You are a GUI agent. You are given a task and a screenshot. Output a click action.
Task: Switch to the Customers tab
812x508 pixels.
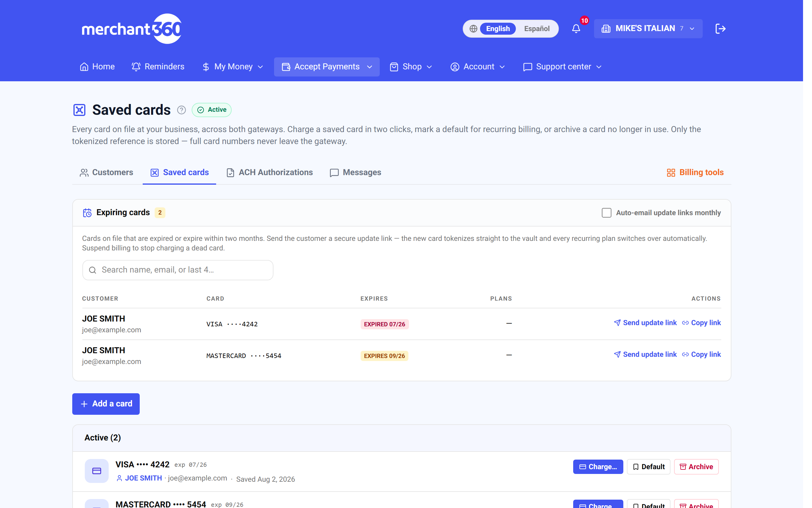(106, 173)
